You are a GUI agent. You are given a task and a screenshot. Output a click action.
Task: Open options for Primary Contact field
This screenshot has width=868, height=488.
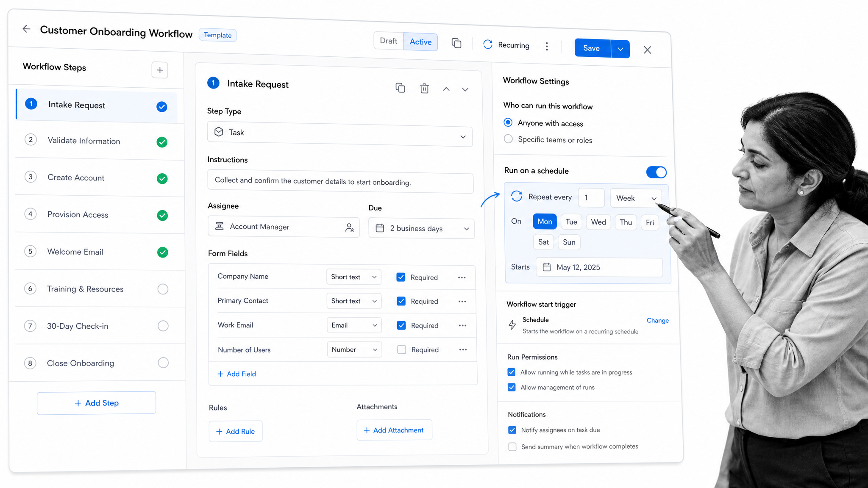click(462, 302)
